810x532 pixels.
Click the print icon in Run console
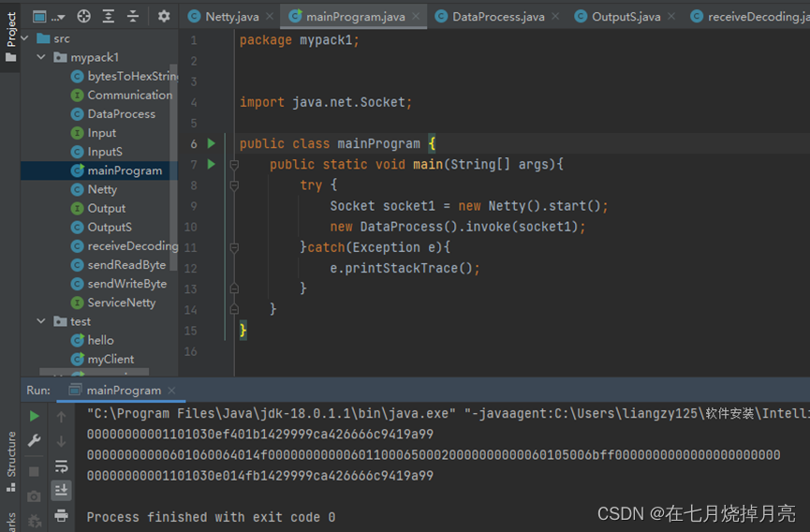62,514
